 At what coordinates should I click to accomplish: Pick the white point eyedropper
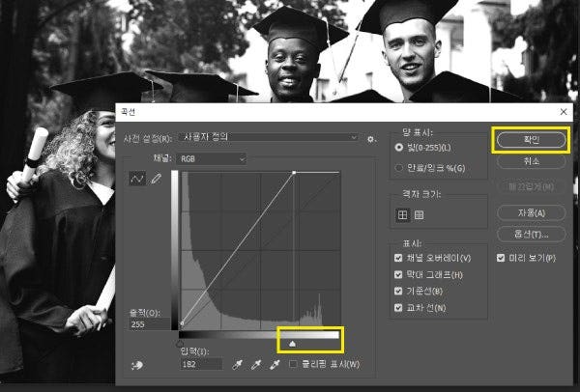click(275, 365)
